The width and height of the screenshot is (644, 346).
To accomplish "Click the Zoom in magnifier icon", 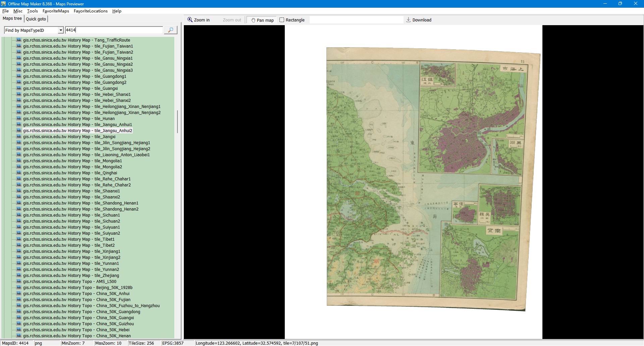I will [190, 20].
